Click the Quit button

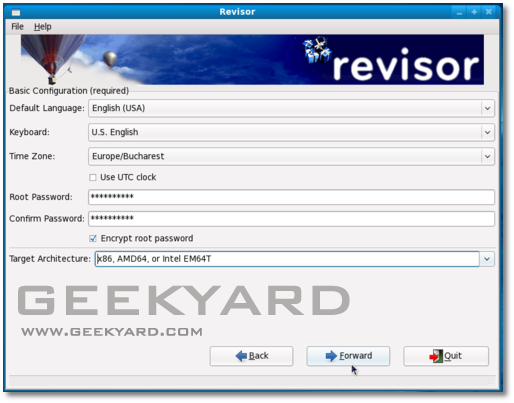tap(446, 356)
